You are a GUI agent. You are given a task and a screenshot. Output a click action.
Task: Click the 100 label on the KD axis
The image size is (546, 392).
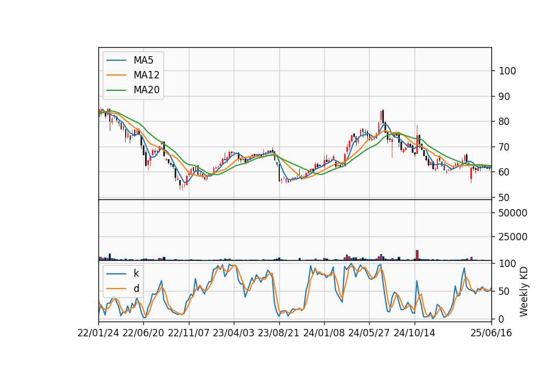pos(507,264)
